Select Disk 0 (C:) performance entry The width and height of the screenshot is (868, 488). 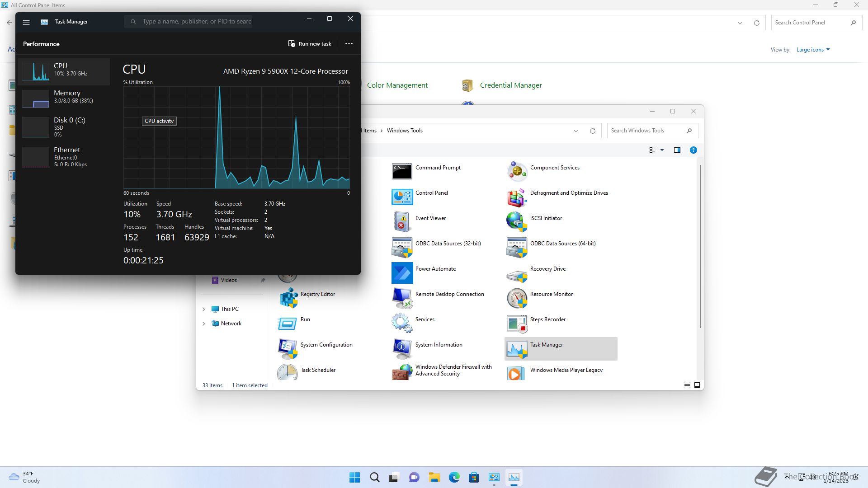64,127
